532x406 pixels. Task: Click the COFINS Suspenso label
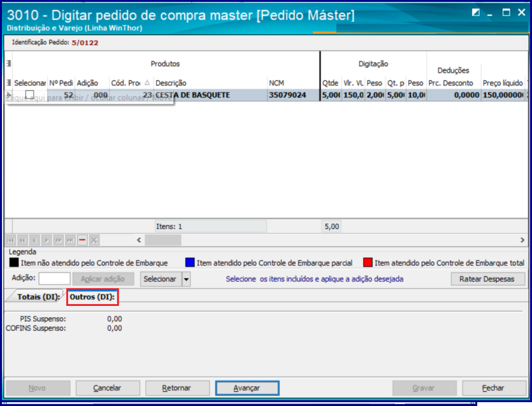36,328
